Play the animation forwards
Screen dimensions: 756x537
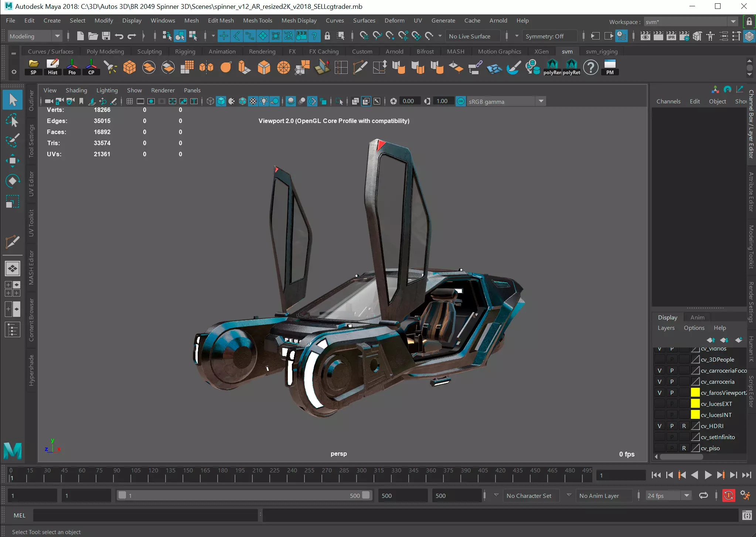coord(708,475)
